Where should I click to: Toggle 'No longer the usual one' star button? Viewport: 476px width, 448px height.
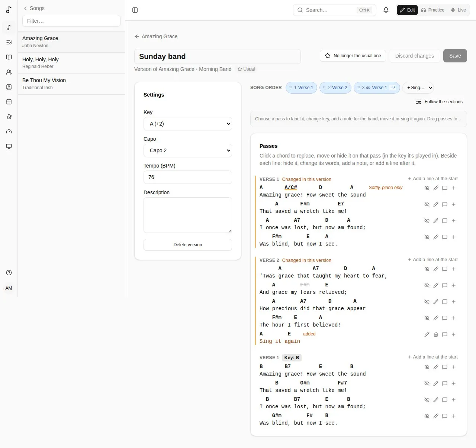(353, 56)
